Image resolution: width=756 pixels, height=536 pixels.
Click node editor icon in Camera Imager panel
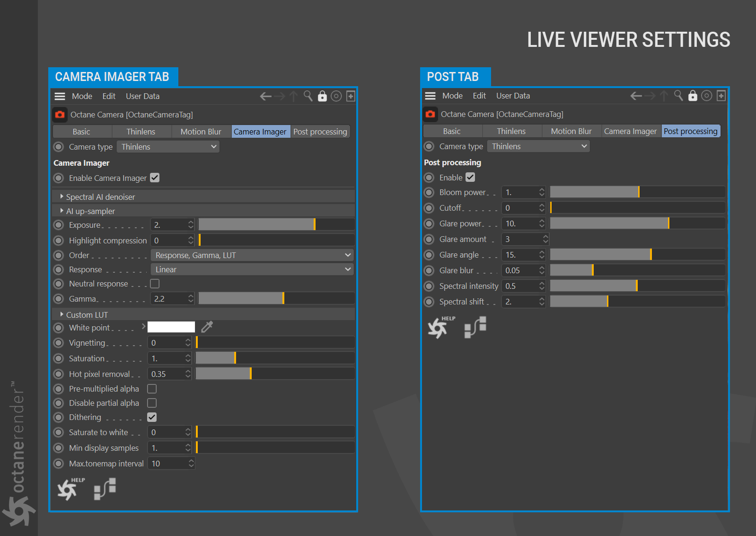[105, 489]
